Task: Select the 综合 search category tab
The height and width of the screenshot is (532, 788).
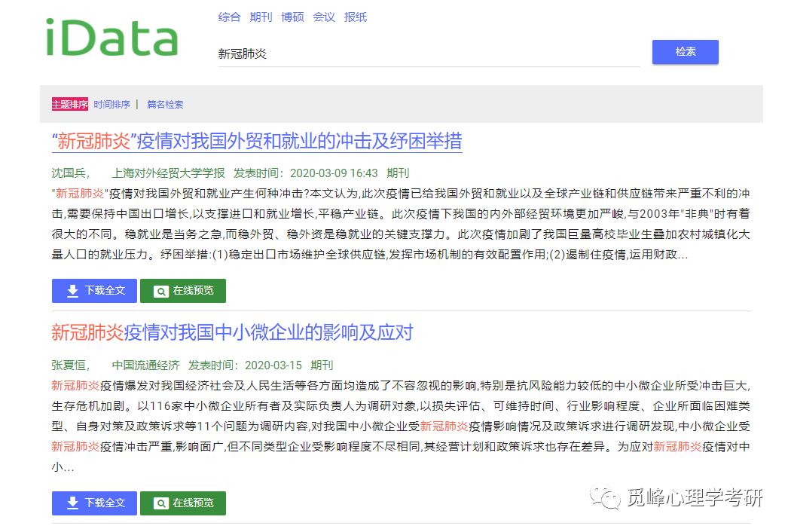Action: (229, 17)
